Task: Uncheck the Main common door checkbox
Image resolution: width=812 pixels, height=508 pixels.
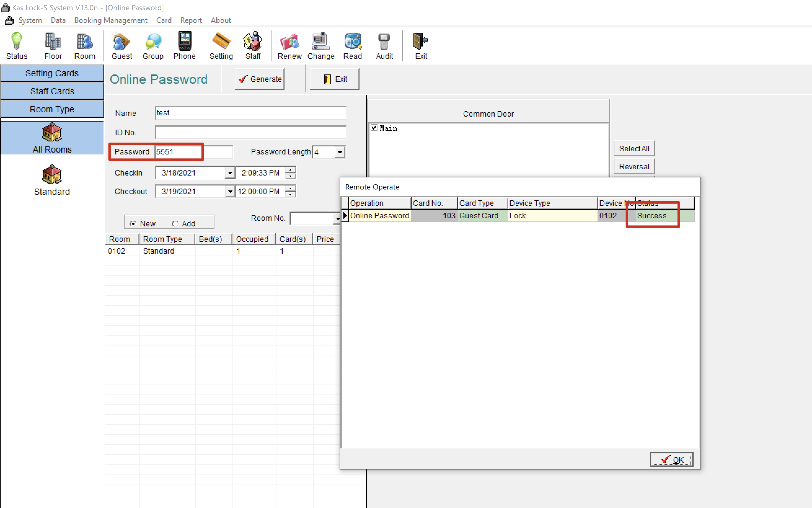Action: (374, 128)
